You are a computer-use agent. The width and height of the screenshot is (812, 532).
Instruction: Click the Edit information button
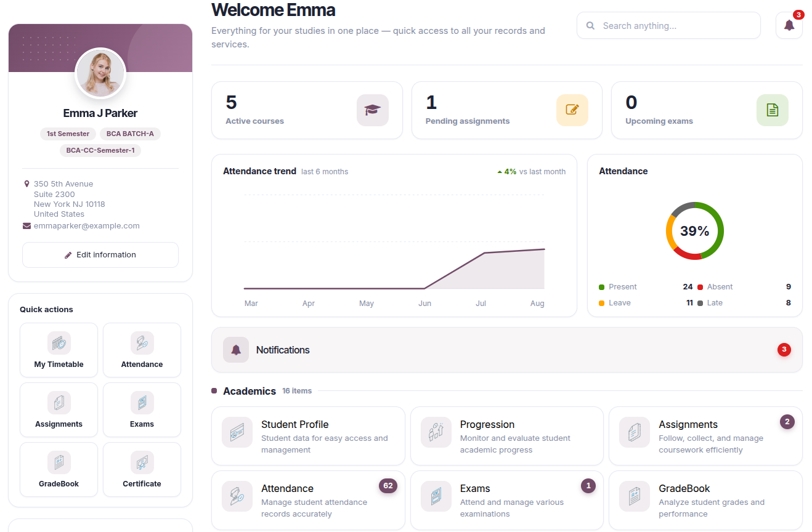pos(100,255)
